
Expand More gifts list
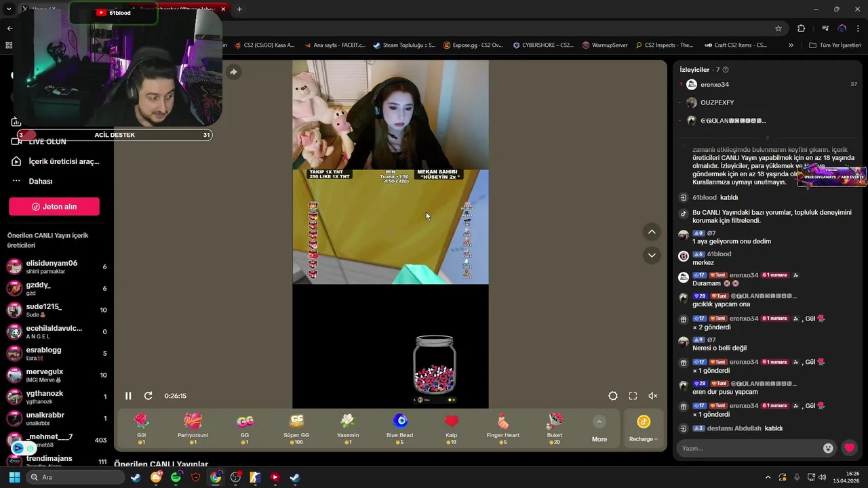click(x=599, y=430)
